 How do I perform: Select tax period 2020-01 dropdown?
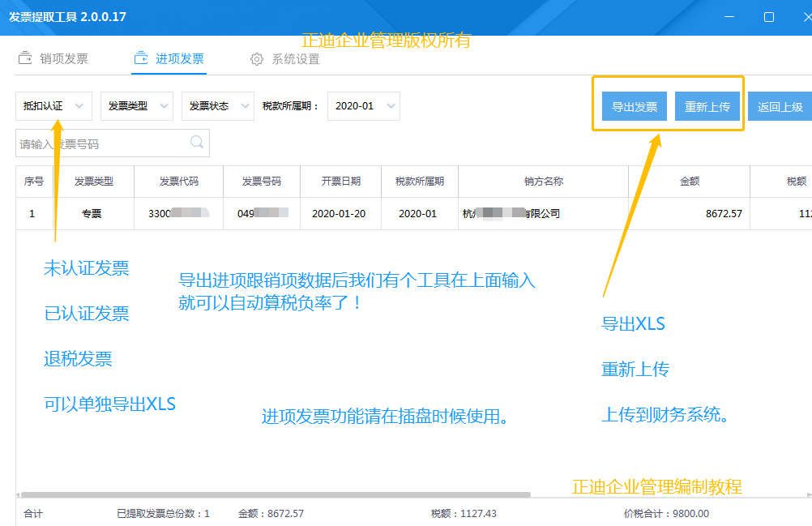363,106
